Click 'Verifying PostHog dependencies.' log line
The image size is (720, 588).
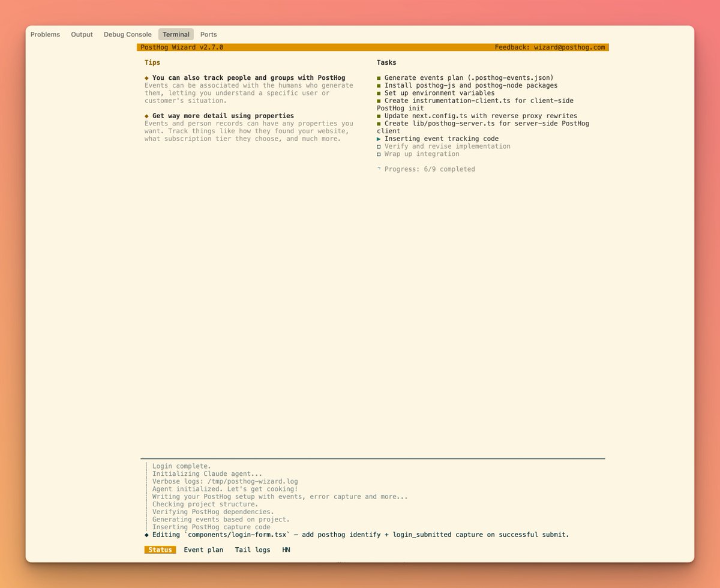coord(213,512)
